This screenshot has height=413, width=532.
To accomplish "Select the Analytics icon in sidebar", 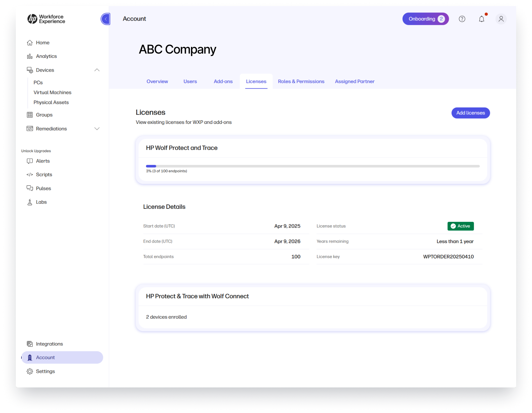I will [x=30, y=56].
